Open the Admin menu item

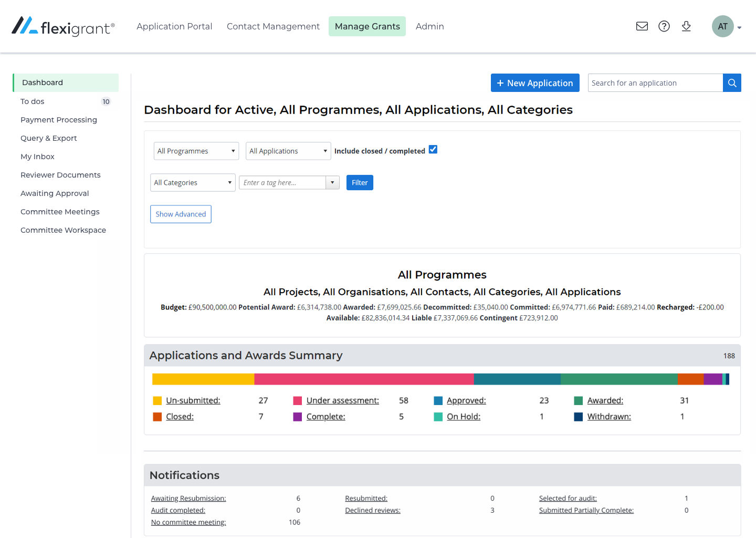tap(430, 26)
